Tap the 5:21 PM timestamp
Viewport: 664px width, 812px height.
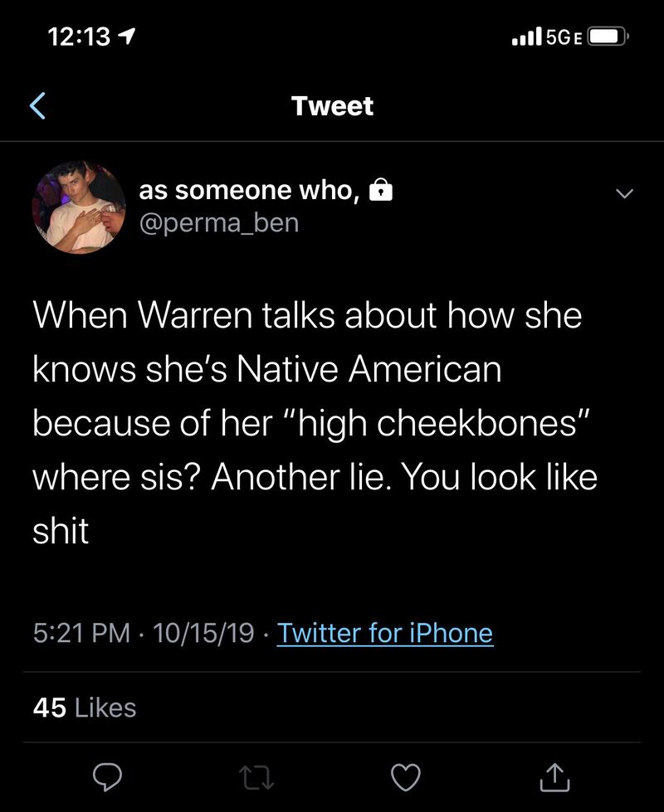pyautogui.click(x=81, y=634)
